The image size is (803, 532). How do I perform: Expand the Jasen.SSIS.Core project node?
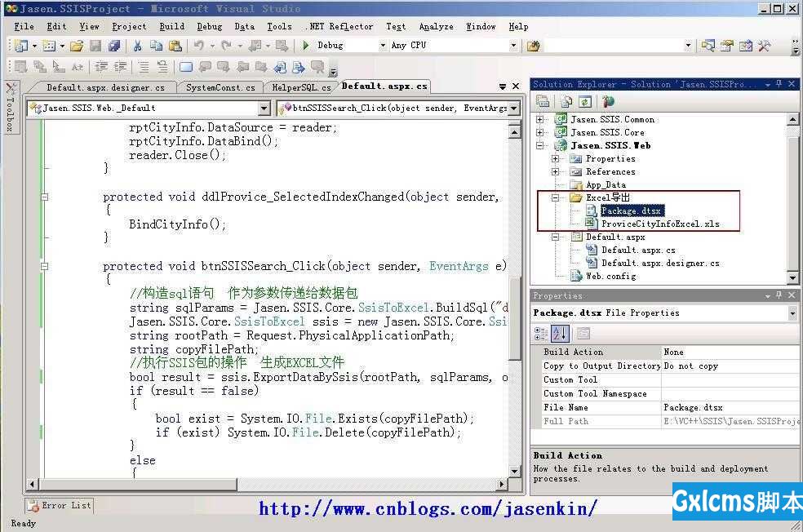[x=539, y=132]
